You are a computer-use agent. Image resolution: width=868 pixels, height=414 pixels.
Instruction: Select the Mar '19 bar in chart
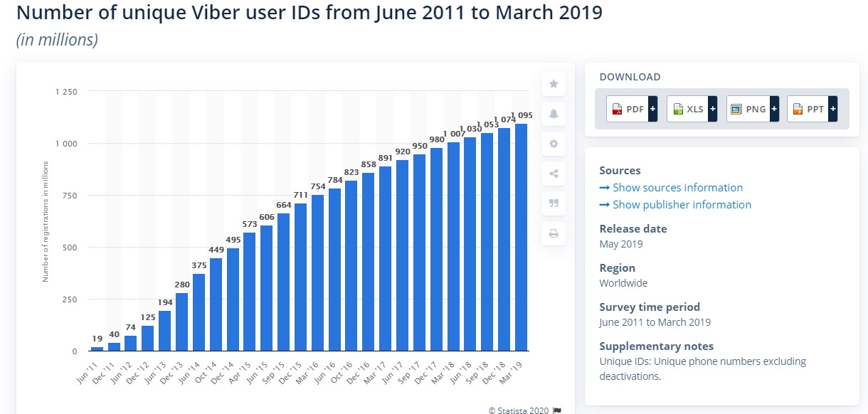tap(521, 237)
